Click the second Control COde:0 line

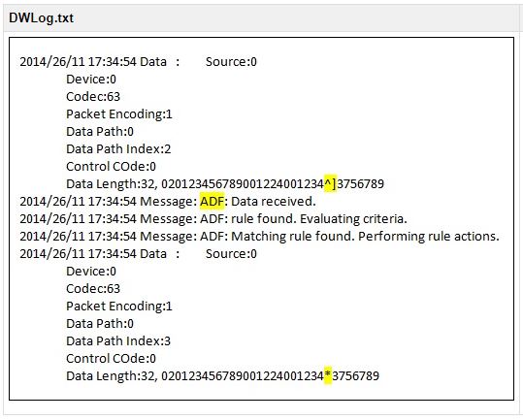(111, 358)
